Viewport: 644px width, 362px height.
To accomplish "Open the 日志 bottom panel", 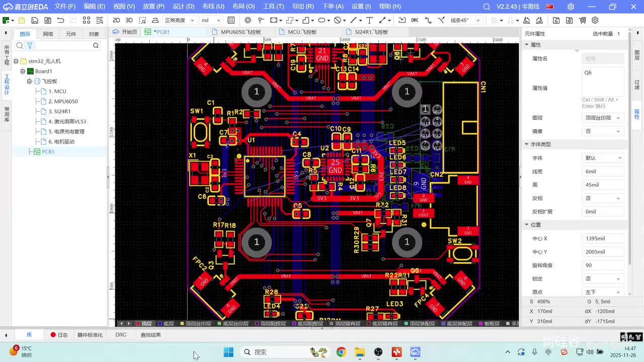I will pyautogui.click(x=59, y=335).
